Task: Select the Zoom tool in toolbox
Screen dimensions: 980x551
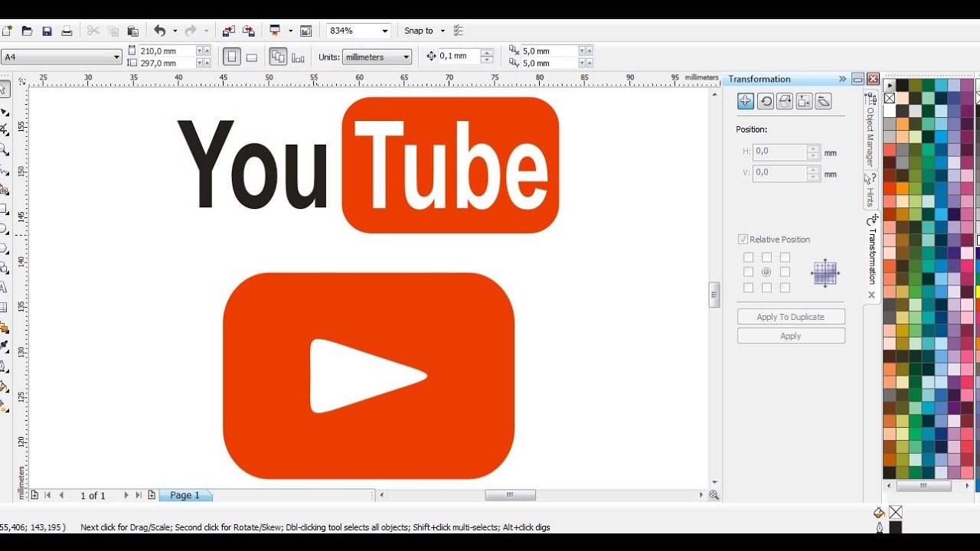Action: coord(4,149)
